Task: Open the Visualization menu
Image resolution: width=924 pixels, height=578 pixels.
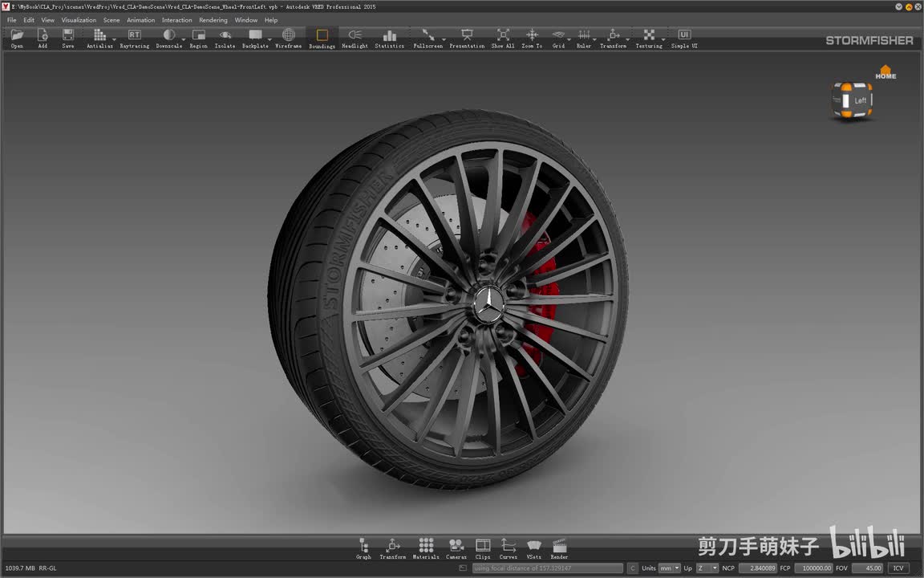Action: (x=79, y=20)
